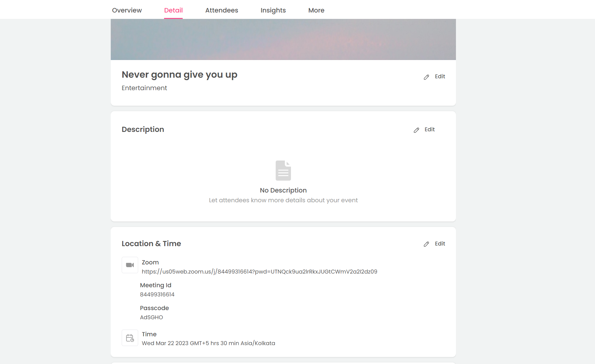
Task: Click the pencil icon in Description section
Action: coord(416,130)
